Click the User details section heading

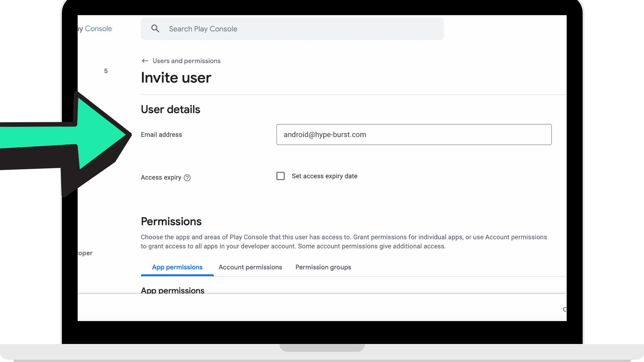(170, 109)
